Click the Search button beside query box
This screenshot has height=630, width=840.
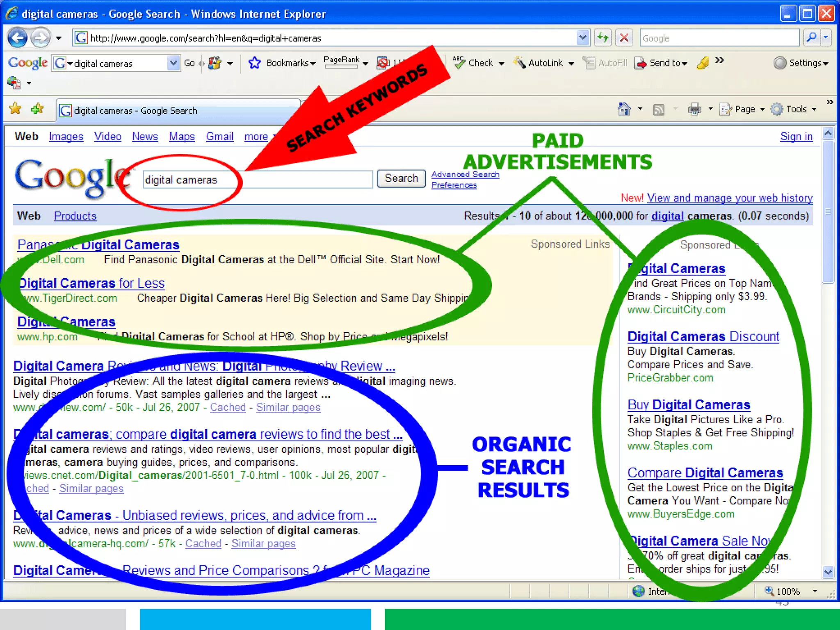coord(401,178)
